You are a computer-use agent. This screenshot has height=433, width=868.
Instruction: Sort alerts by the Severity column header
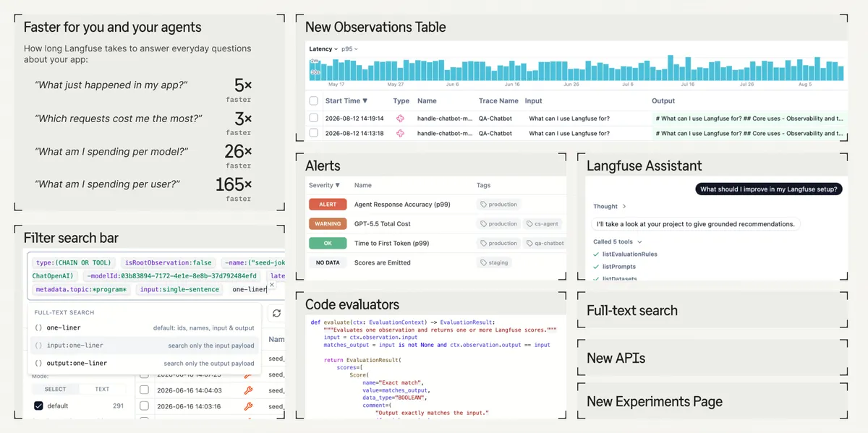[324, 186]
